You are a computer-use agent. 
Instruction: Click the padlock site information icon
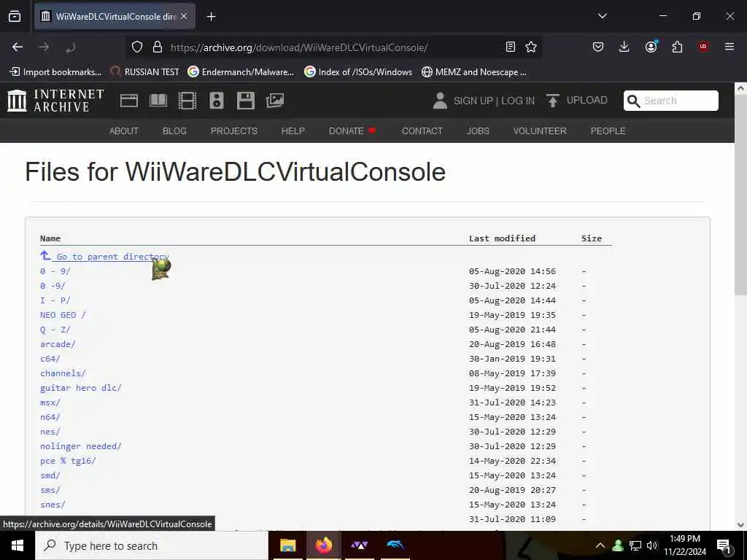[158, 47]
